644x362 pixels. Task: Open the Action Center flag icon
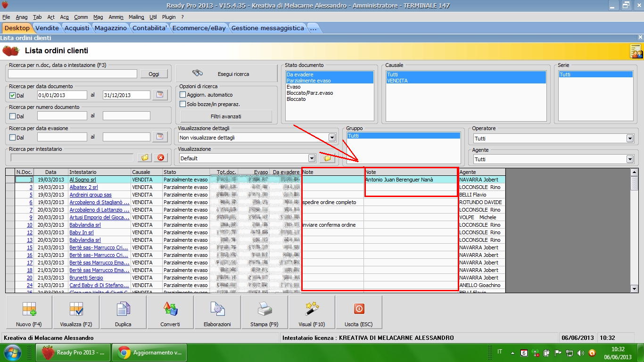click(558, 353)
